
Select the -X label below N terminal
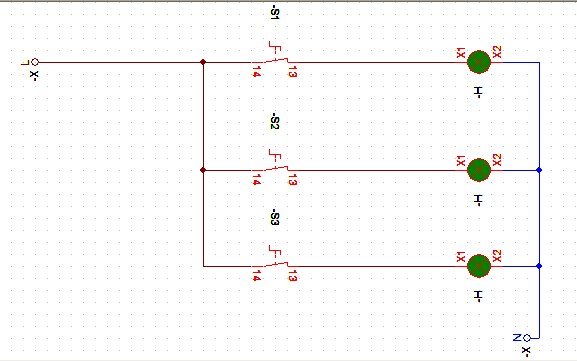tap(526, 352)
